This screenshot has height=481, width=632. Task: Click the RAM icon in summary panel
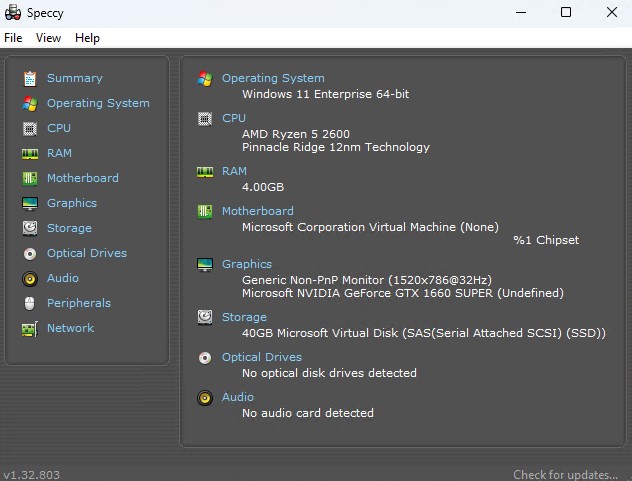click(205, 172)
